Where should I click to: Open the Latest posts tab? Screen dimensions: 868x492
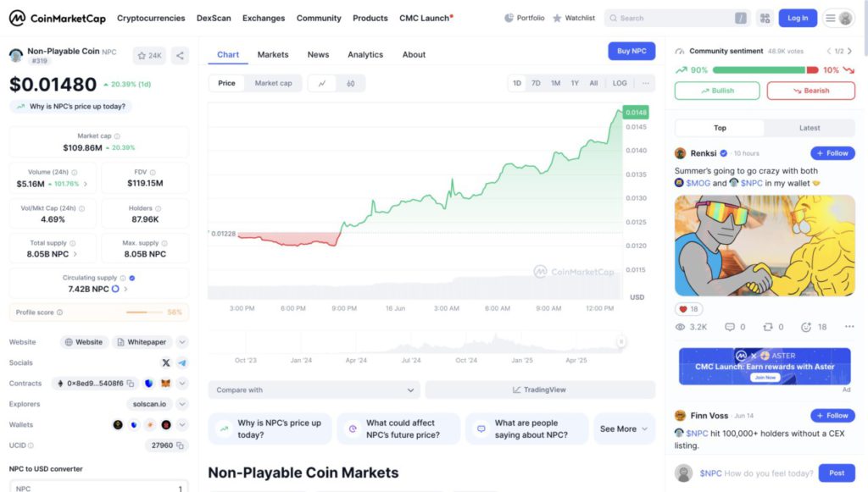click(x=810, y=128)
